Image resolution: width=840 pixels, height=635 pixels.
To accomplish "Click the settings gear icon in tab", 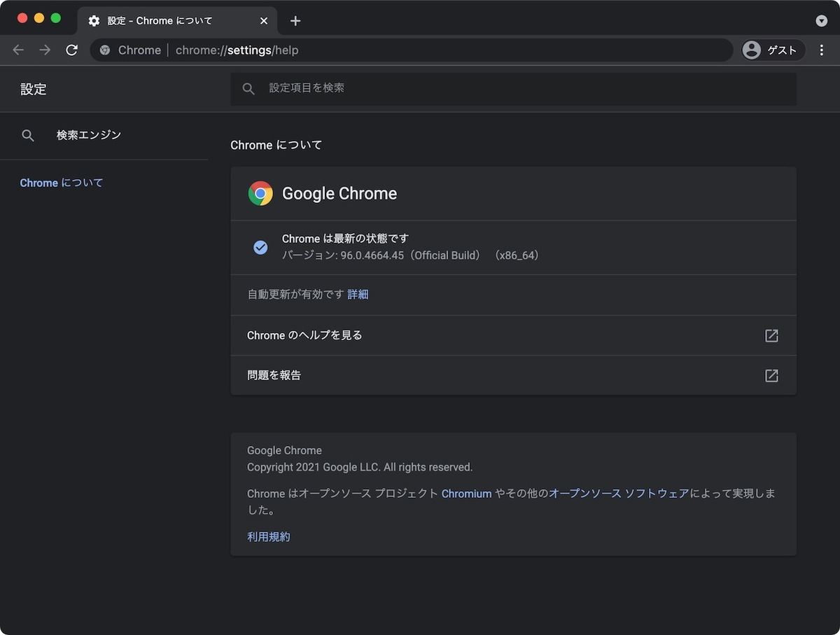I will [x=94, y=21].
